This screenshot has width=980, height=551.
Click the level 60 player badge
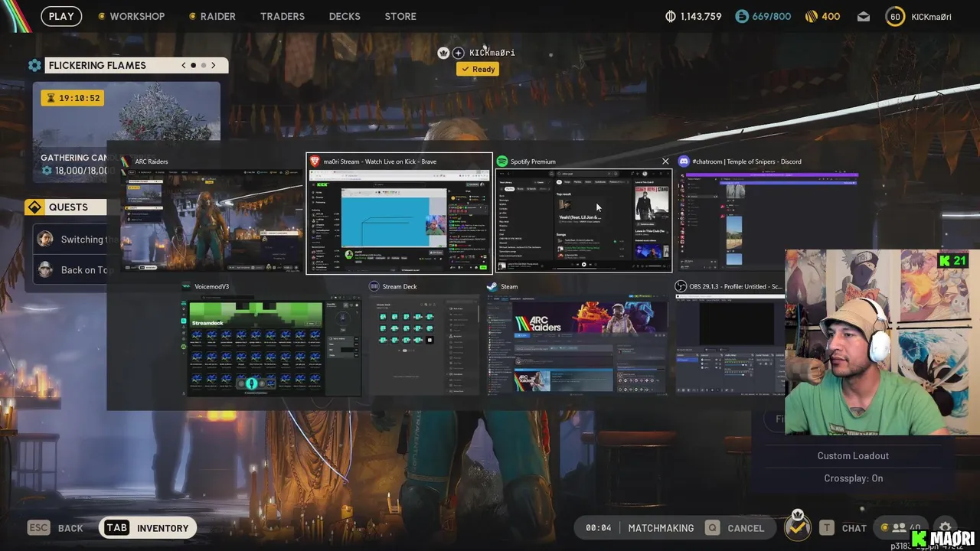coord(895,16)
